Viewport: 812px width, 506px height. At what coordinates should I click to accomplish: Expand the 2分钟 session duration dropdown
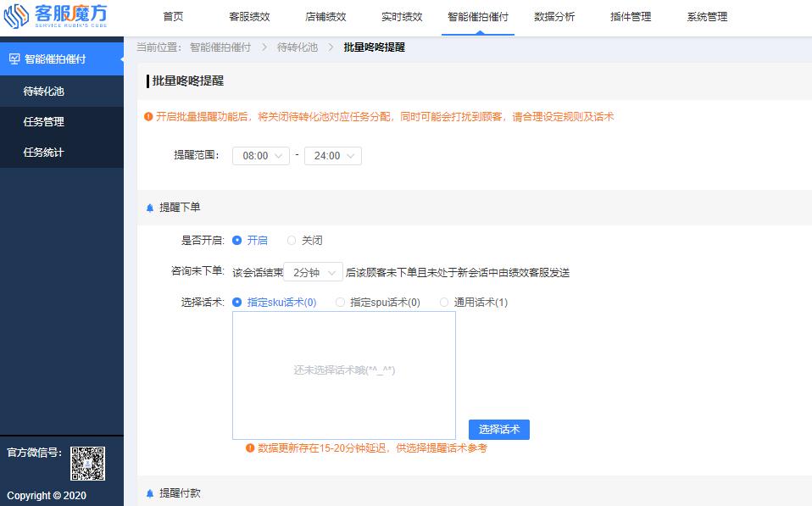pos(314,271)
